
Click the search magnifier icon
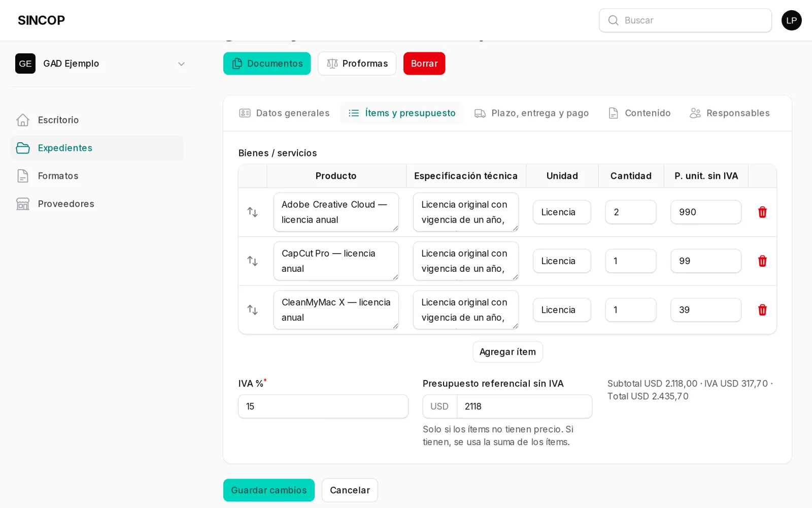(613, 20)
